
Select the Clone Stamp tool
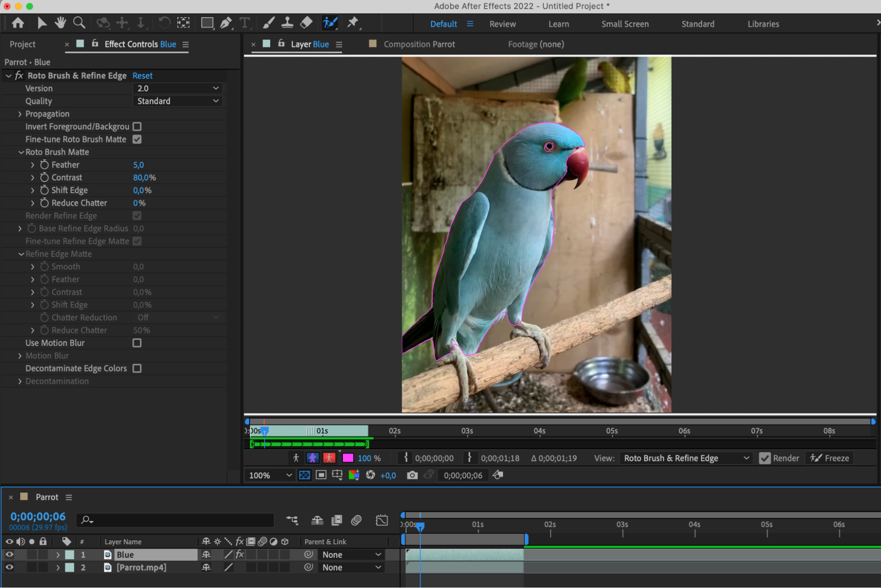point(287,23)
